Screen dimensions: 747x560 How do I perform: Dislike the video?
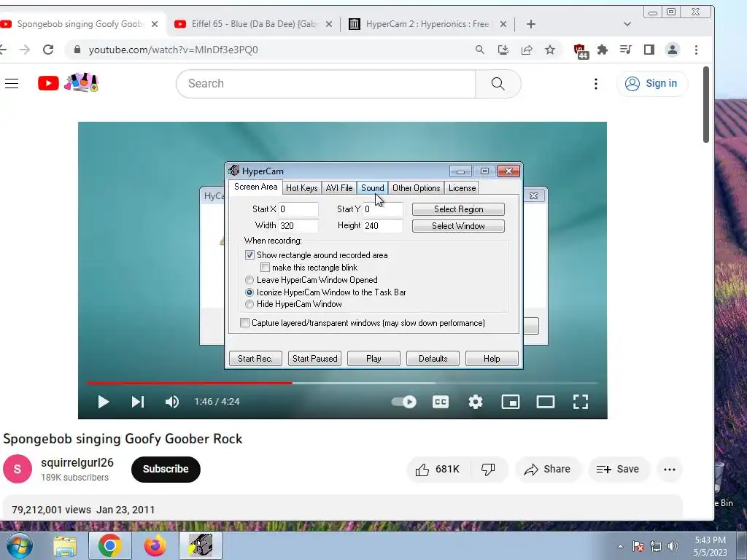point(488,470)
